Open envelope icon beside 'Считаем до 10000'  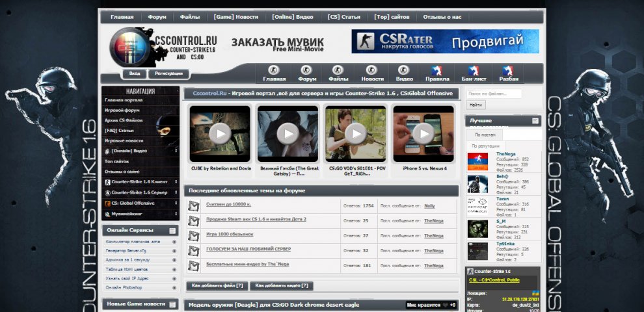click(193, 206)
